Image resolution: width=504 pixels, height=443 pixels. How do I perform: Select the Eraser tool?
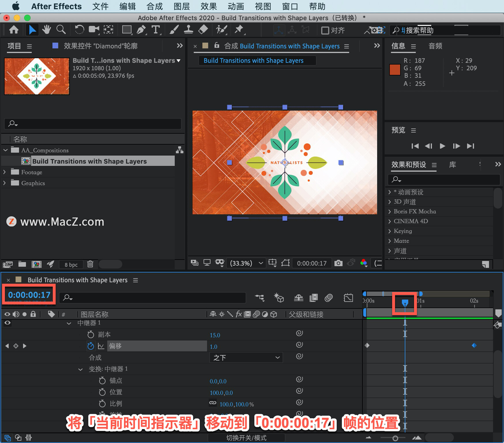(x=203, y=30)
